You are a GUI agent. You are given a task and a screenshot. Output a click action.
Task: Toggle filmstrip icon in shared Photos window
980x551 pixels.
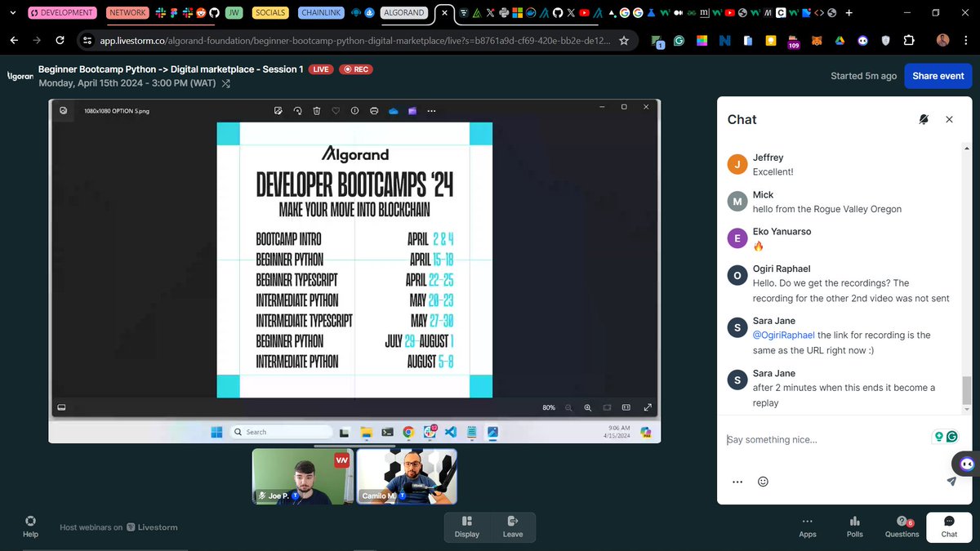[60, 407]
